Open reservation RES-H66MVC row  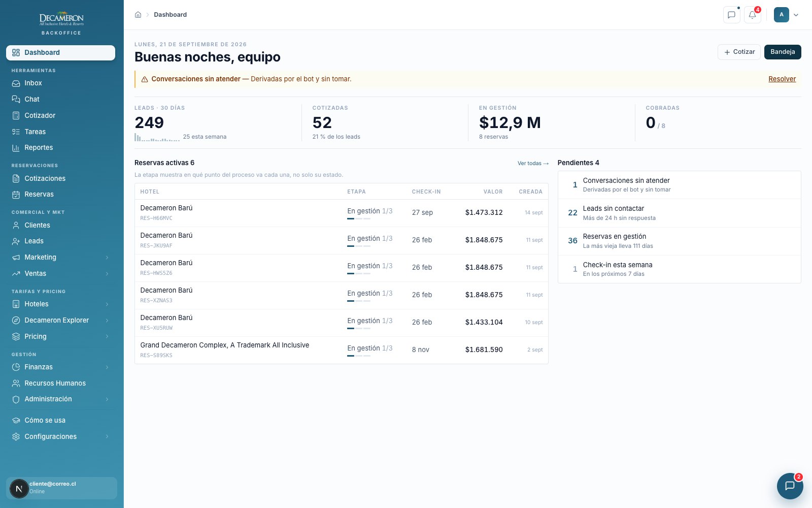pyautogui.click(x=341, y=213)
